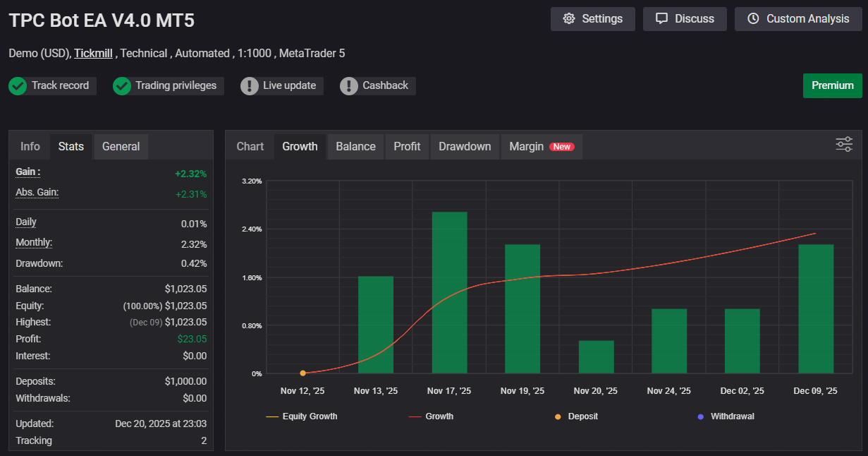
Task: Open the Tickmill broker link
Action: [x=93, y=54]
